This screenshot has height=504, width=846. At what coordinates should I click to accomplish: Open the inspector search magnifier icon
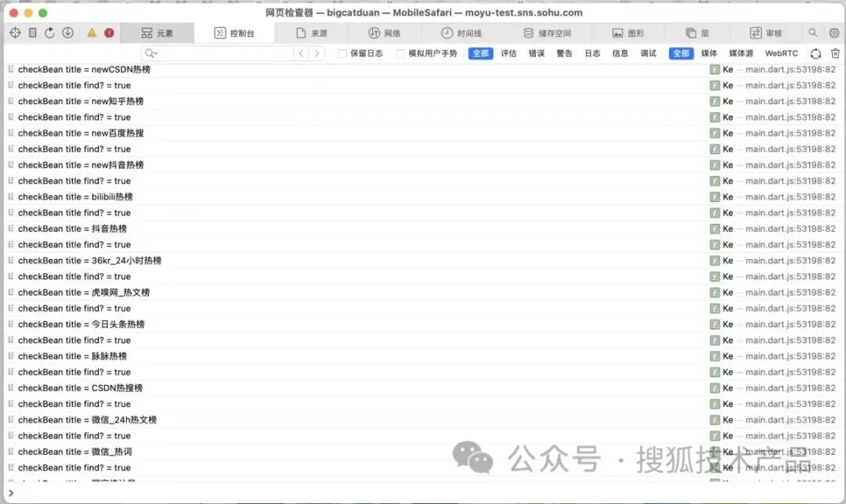point(812,33)
